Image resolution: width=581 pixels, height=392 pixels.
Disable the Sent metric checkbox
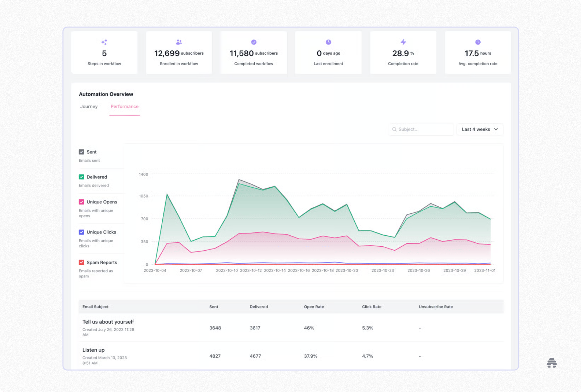81,151
